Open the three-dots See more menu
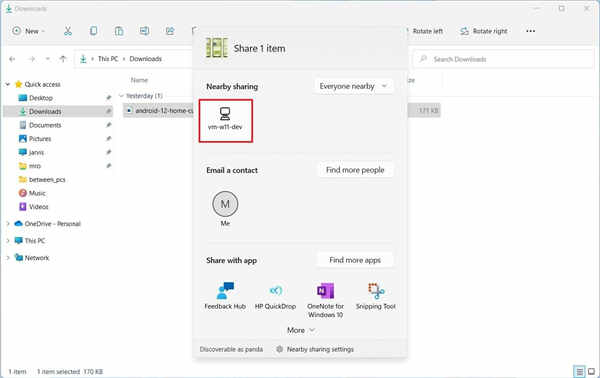This screenshot has height=378, width=600. coord(530,31)
